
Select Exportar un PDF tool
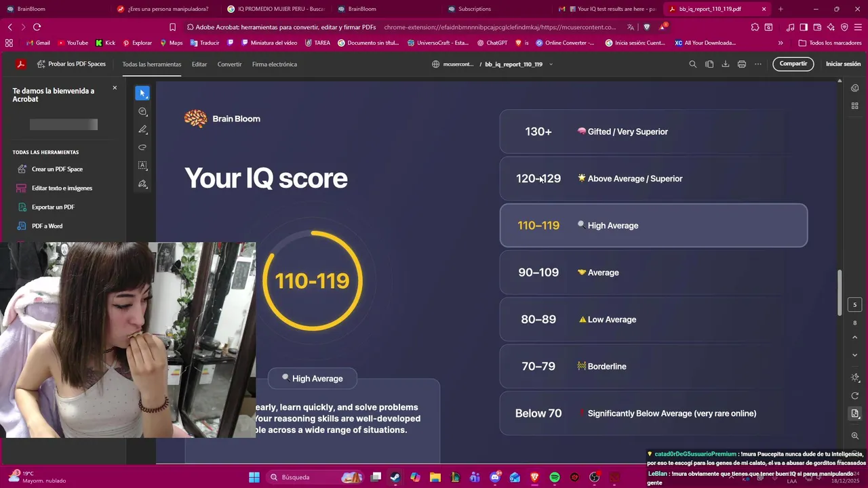(x=53, y=207)
